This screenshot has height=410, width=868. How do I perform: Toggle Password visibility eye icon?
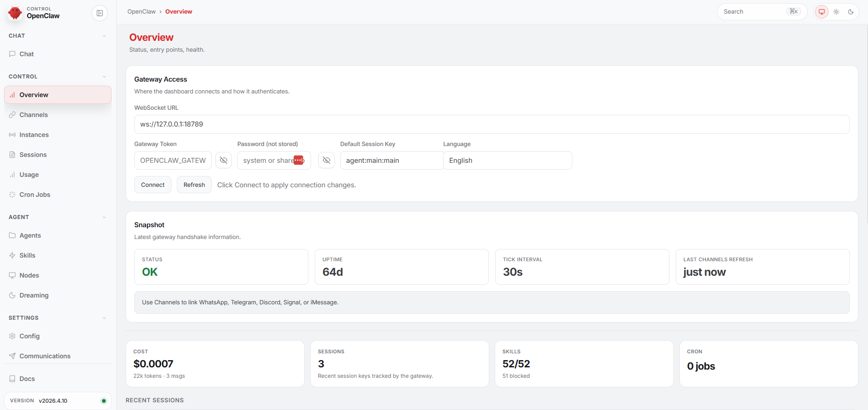pos(327,160)
